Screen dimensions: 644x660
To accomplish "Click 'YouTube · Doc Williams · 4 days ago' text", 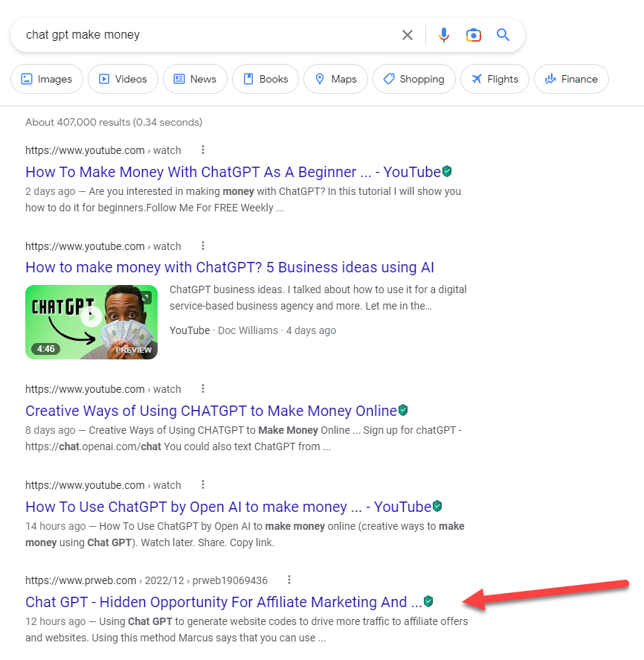I will click(253, 330).
